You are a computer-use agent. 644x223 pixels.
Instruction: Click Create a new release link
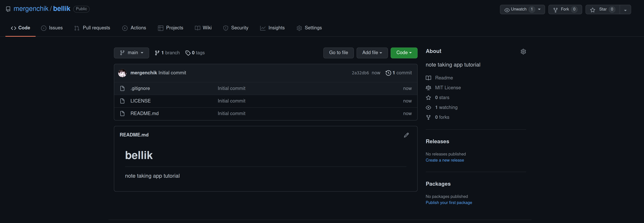coord(445,160)
